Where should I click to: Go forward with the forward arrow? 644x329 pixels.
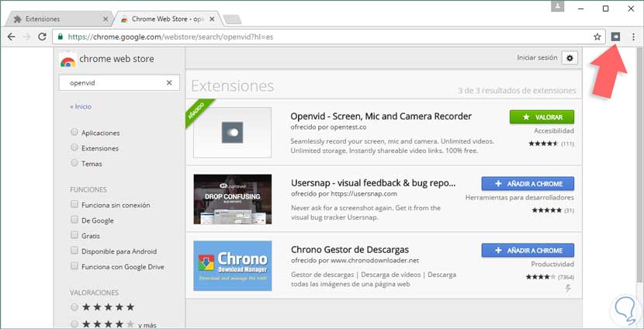(26, 37)
